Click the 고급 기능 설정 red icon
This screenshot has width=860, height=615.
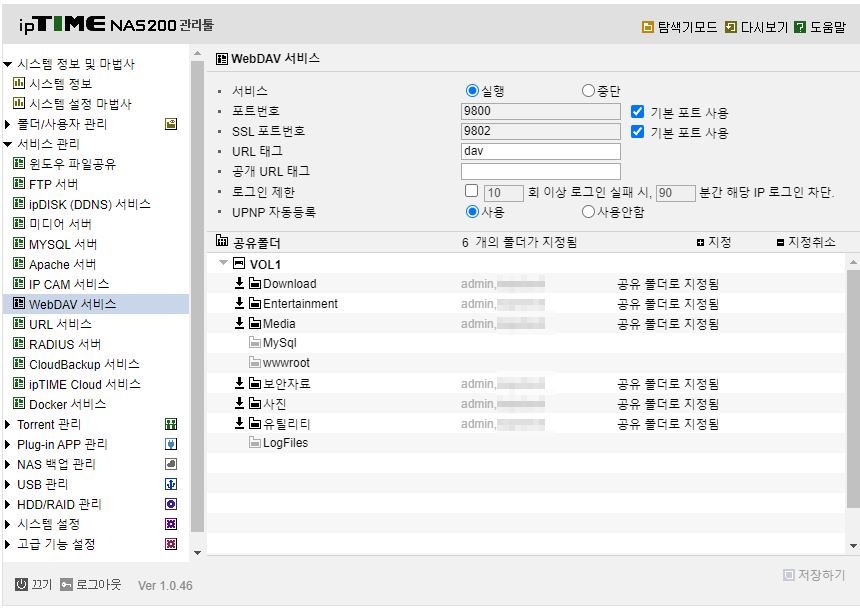tap(171, 544)
